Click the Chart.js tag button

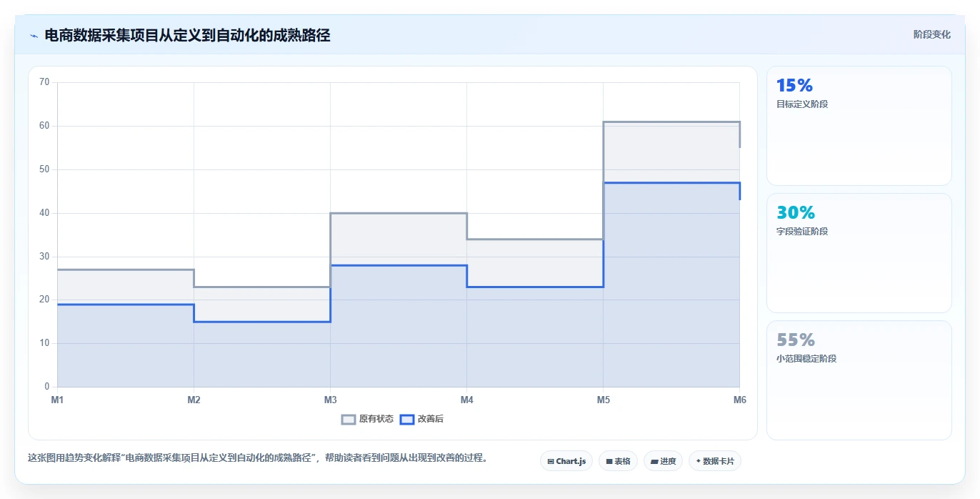[x=566, y=461]
